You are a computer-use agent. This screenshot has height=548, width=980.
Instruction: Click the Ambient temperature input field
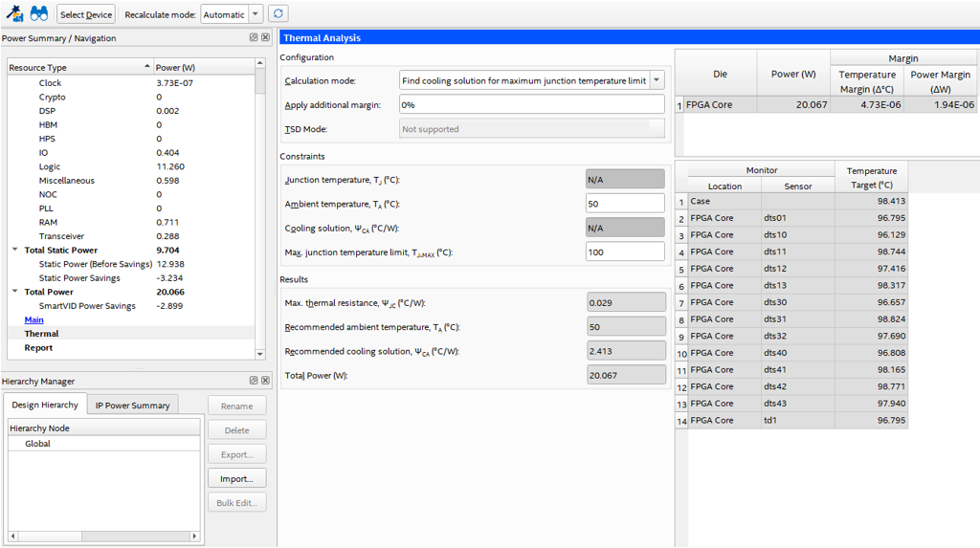624,204
